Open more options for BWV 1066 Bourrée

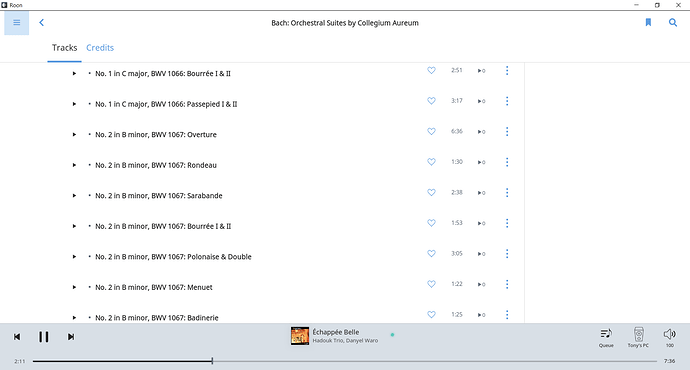tap(507, 70)
